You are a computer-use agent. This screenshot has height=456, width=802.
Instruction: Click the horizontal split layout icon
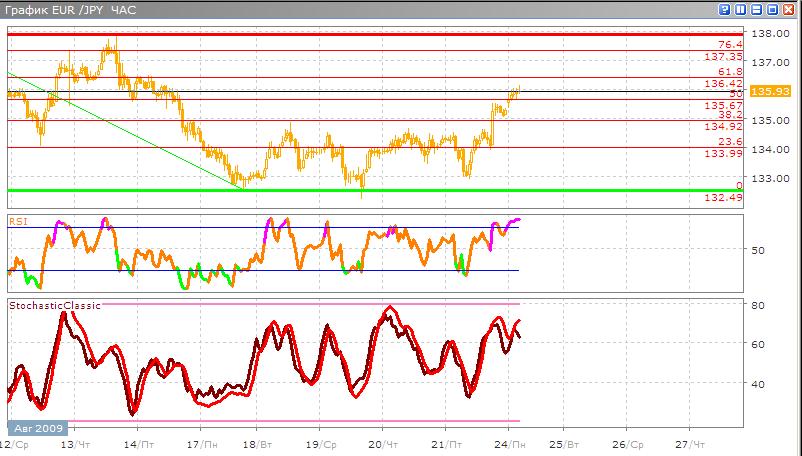pyautogui.click(x=757, y=9)
